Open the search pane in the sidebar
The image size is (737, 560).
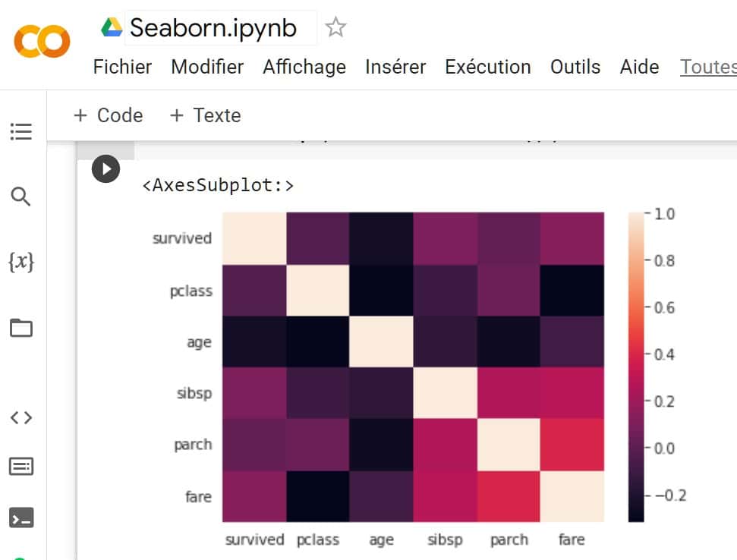coord(20,196)
